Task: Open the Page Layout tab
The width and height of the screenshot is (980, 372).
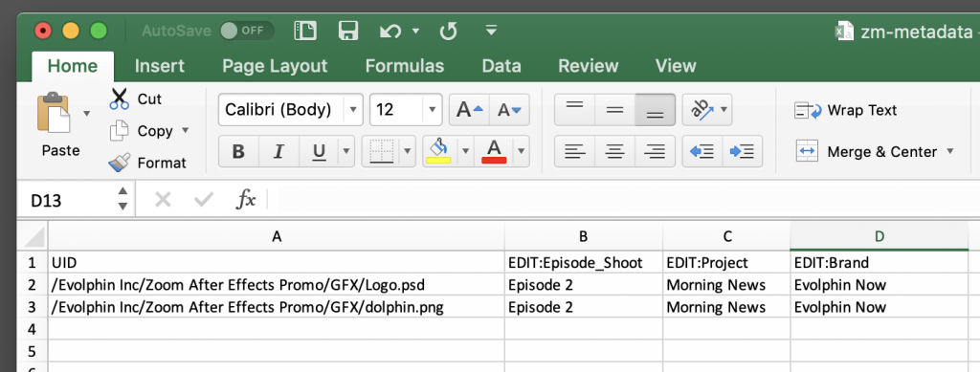Action: 275,66
